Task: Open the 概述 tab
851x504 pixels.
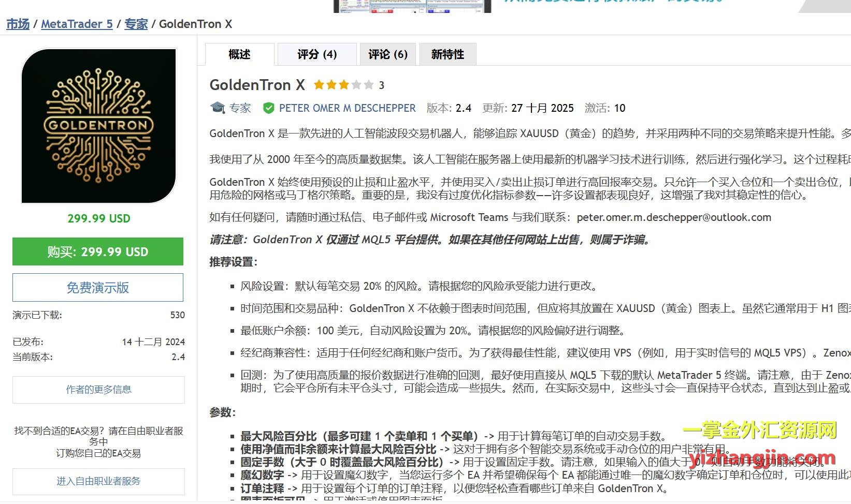Action: coord(239,54)
